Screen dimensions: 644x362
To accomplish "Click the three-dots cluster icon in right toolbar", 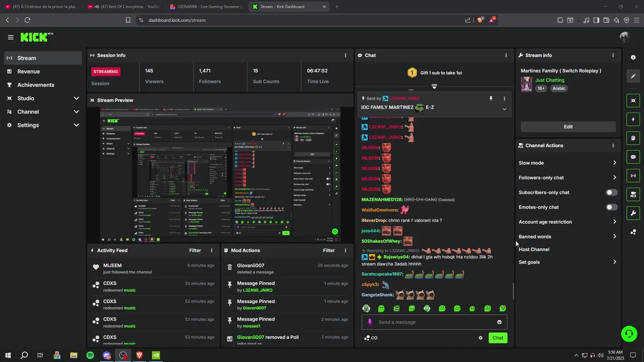I will 633,232.
